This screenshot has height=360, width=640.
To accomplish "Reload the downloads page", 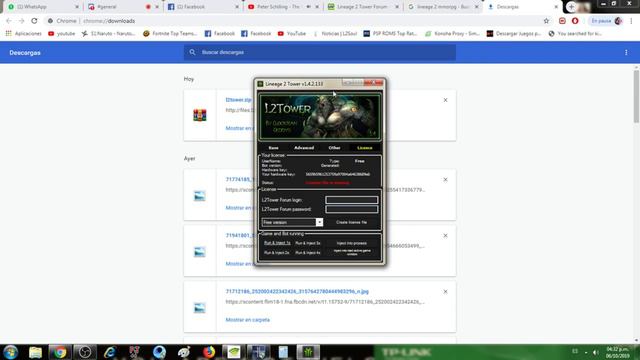I will pyautogui.click(x=34, y=21).
